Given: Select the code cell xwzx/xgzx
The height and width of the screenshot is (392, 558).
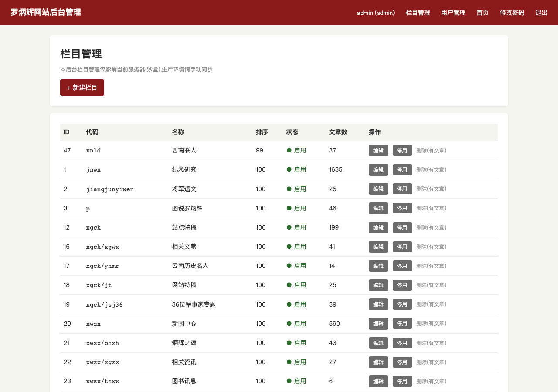Looking at the screenshot, I should [103, 362].
